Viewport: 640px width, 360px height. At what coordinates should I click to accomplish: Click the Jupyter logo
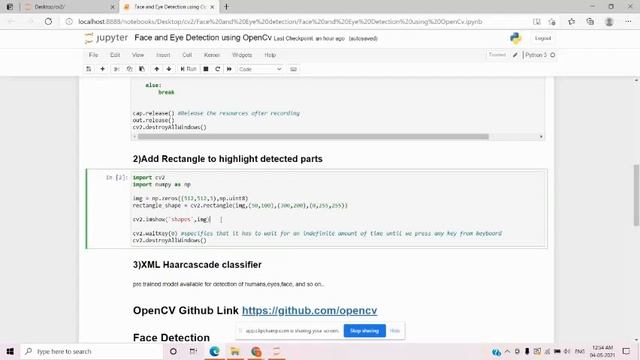(106, 38)
